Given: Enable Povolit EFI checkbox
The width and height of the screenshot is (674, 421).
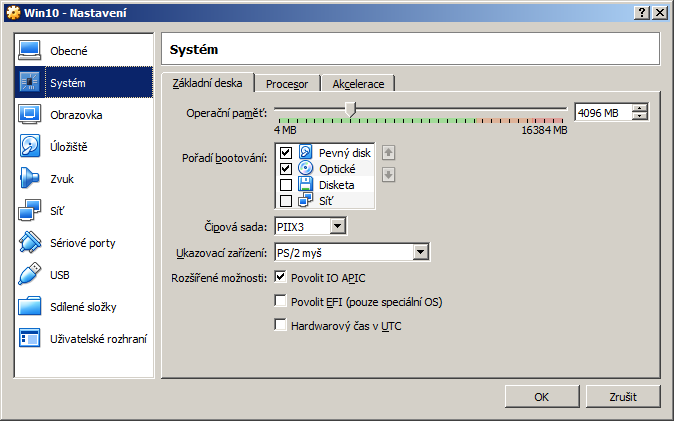Looking at the screenshot, I should click(x=281, y=301).
